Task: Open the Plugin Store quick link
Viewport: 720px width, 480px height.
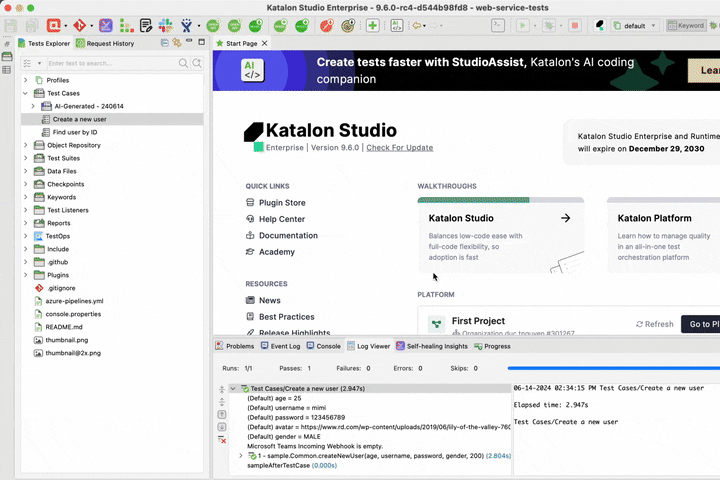Action: tap(276, 203)
